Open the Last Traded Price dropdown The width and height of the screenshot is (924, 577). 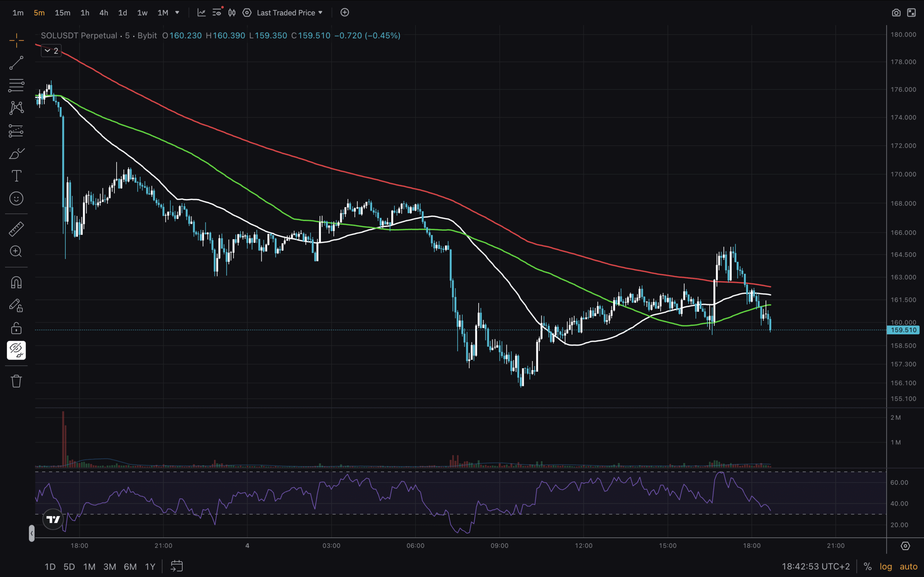point(290,13)
